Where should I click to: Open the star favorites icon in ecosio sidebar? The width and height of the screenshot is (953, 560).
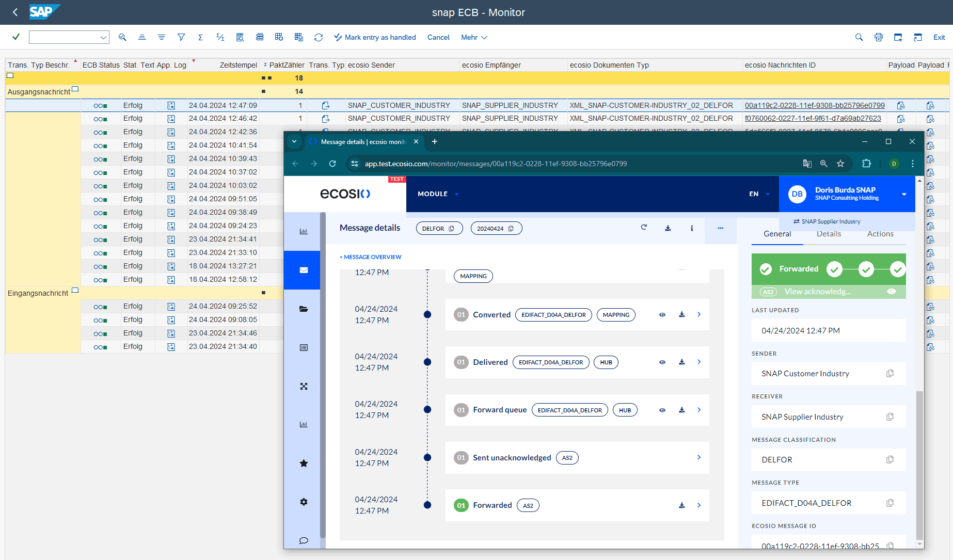304,463
